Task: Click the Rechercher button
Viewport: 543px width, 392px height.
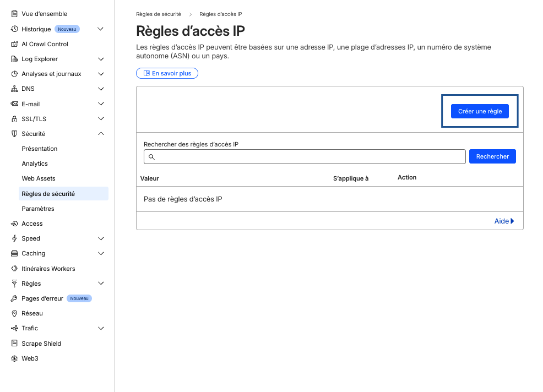Action: coord(492,156)
